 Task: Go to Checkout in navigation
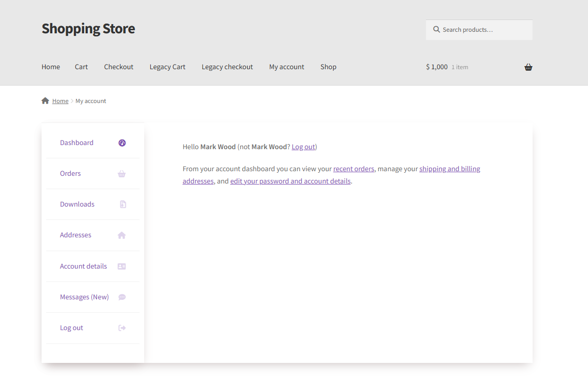coord(119,67)
